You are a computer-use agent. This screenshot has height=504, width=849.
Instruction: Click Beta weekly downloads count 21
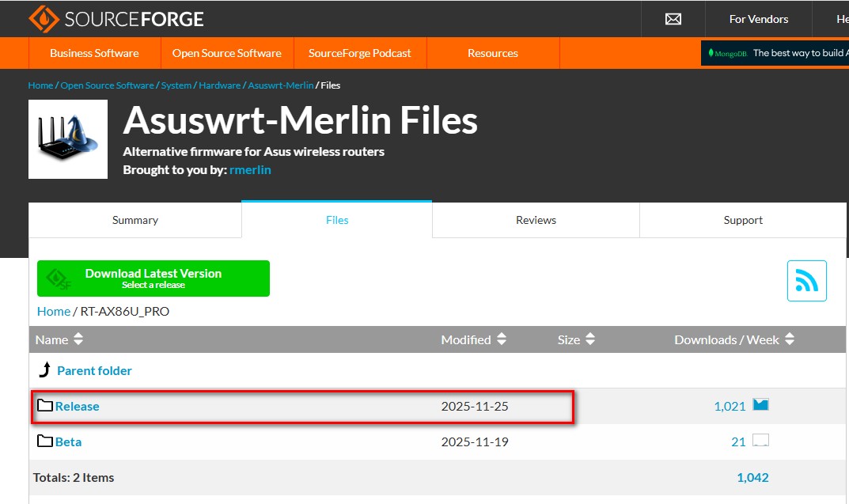(x=738, y=441)
